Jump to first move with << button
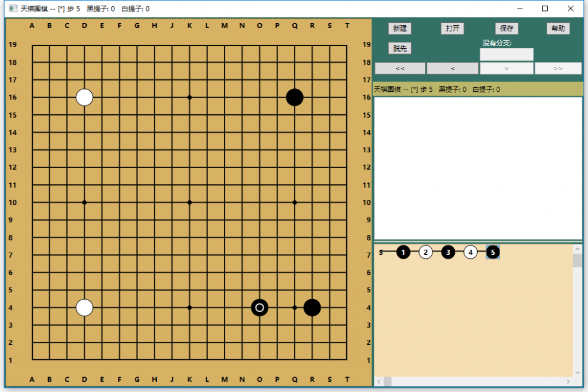The height and width of the screenshot is (392, 588). pos(400,68)
